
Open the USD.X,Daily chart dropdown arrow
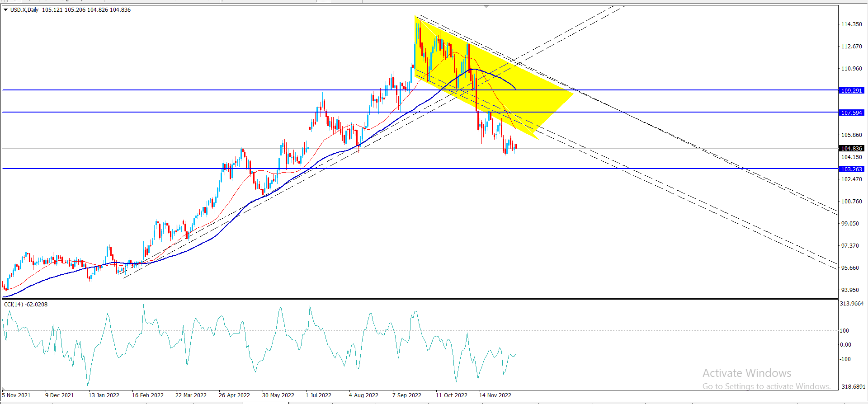pos(5,9)
